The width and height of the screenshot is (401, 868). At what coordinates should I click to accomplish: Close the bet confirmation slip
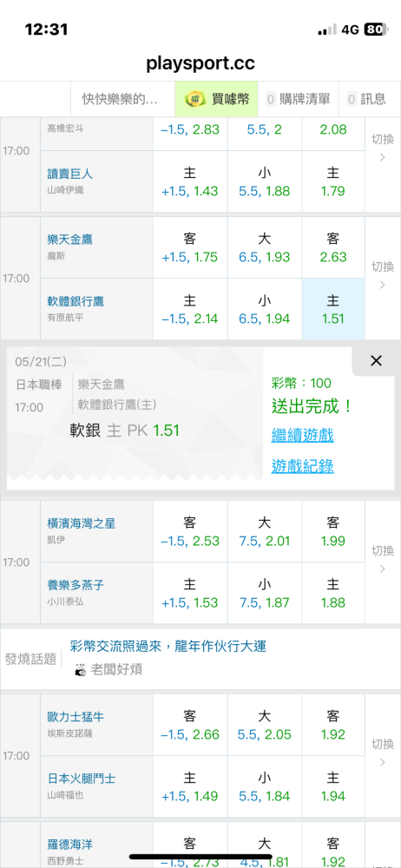tap(376, 361)
